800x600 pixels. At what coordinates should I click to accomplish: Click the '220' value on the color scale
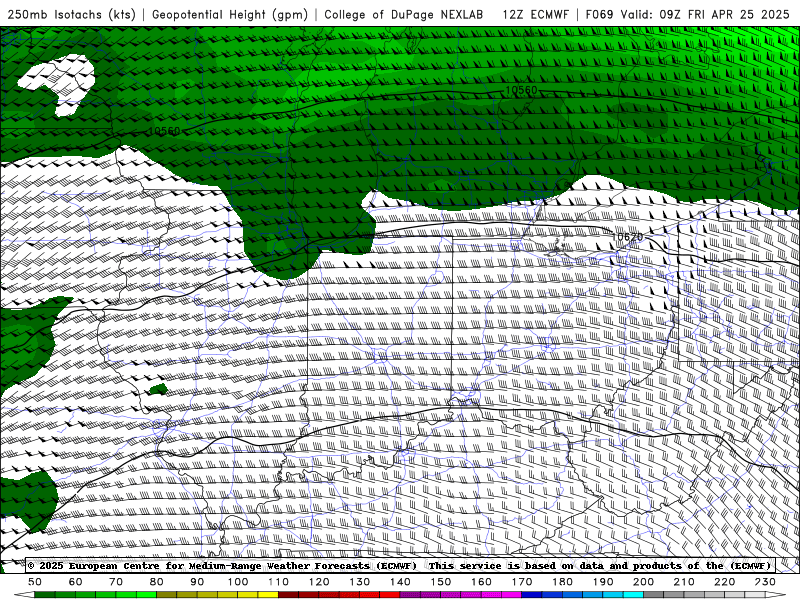pyautogui.click(x=724, y=582)
